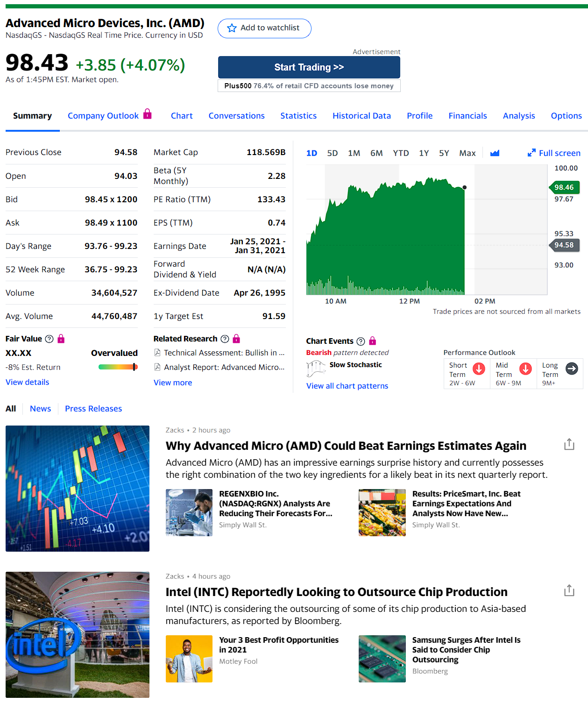The image size is (588, 710).
Task: Share the Intel outsourcing chip article
Action: pyautogui.click(x=569, y=590)
